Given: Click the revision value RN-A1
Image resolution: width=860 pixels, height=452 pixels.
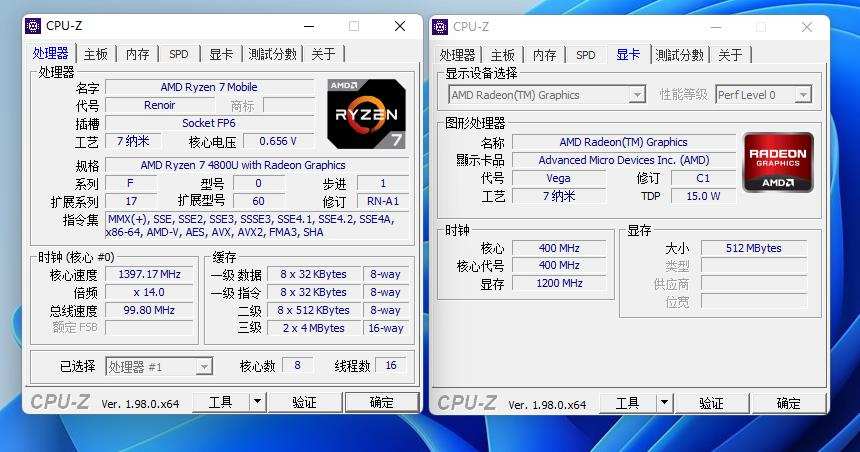Looking at the screenshot, I should [x=383, y=201].
